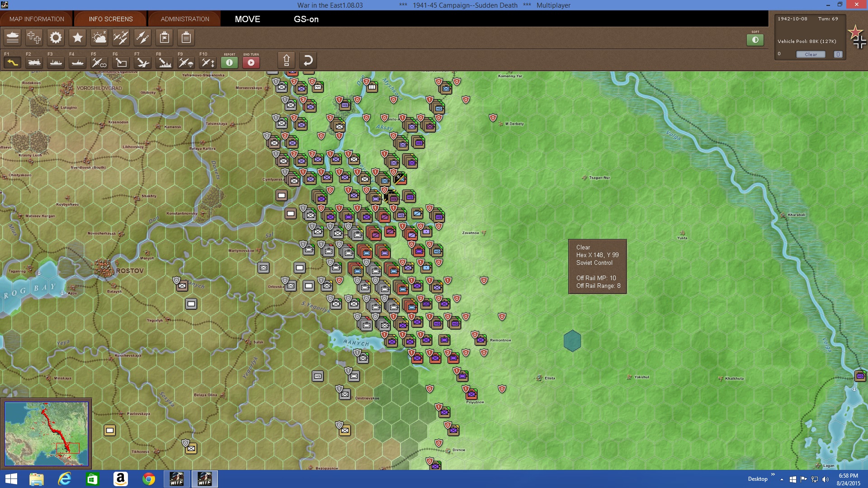Select F1 move mode arrow button
Screen dimensions: 868x488
tap(13, 62)
